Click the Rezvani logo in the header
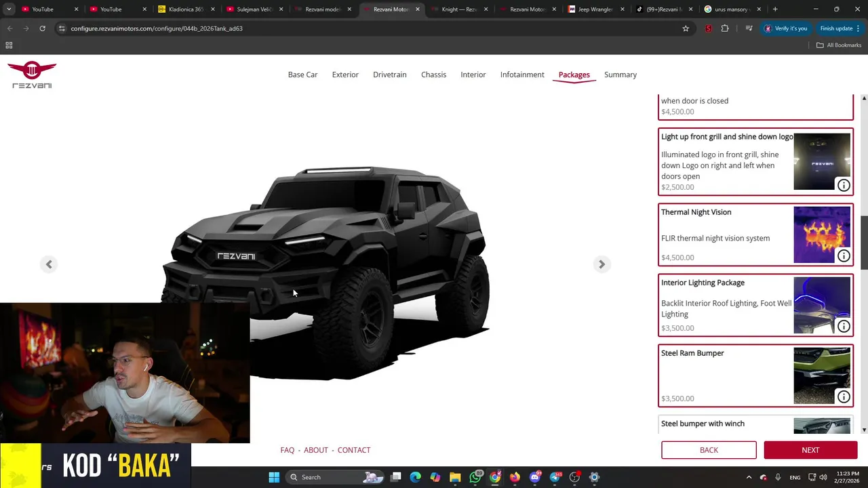 [x=32, y=75]
